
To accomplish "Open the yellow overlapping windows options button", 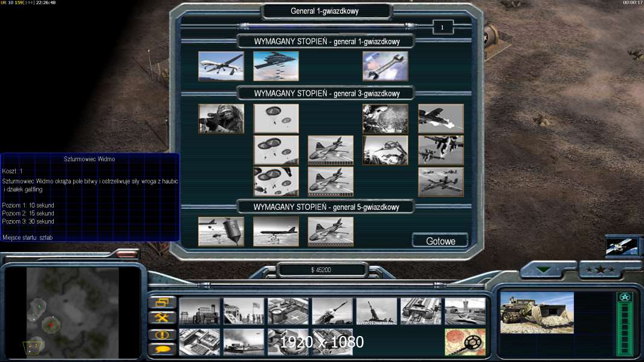I will [163, 302].
